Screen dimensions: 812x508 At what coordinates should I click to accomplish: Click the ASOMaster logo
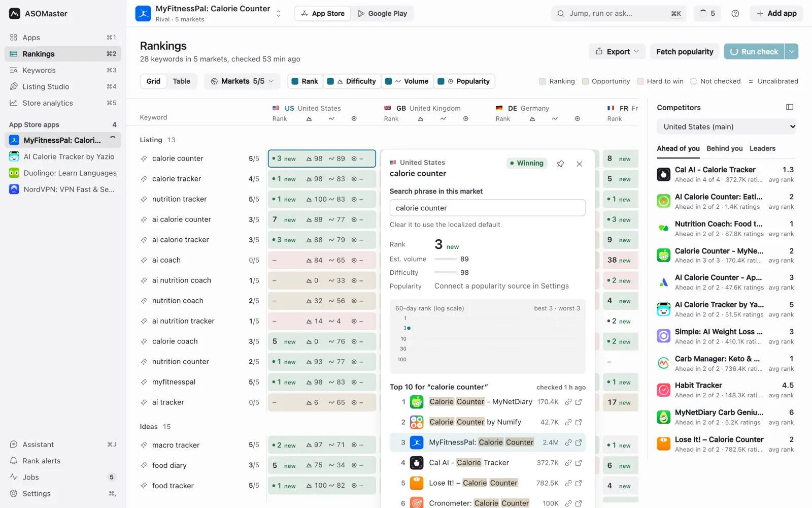tap(15, 14)
